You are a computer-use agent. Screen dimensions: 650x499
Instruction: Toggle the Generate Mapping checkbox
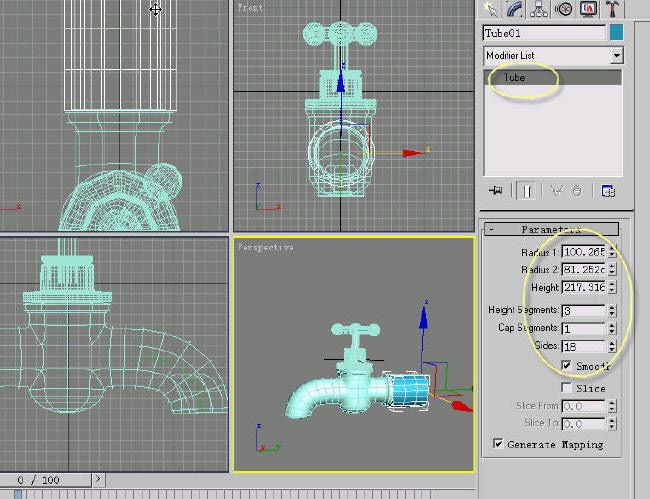(498, 443)
